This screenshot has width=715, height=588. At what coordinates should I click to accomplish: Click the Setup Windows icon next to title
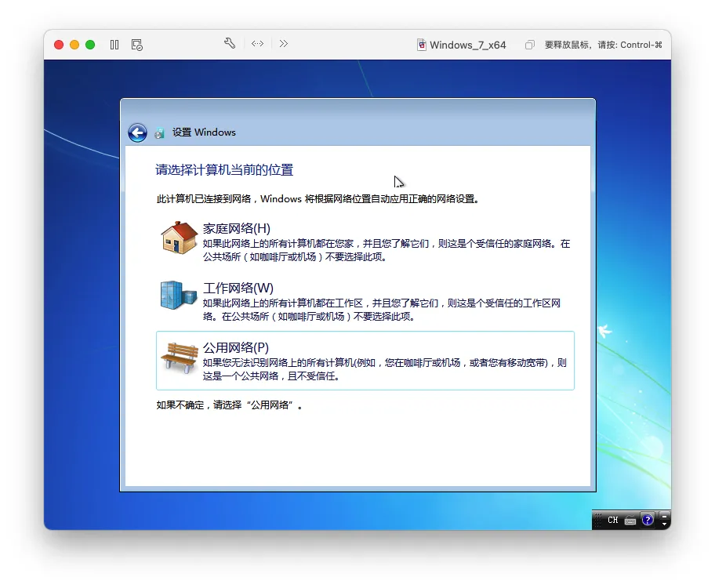pos(159,132)
